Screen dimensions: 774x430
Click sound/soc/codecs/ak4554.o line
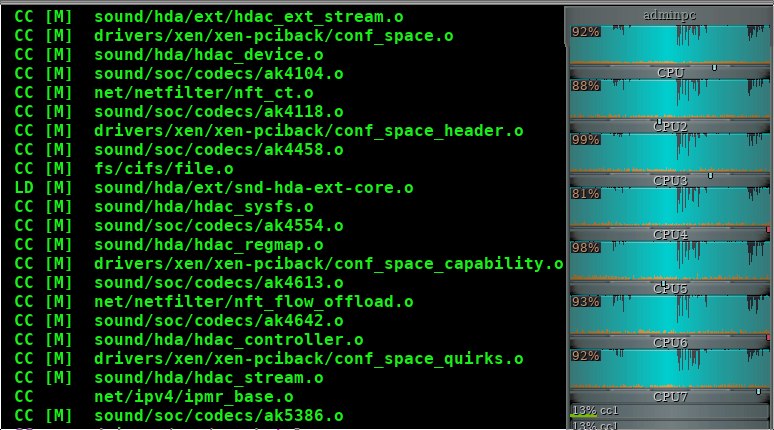pyautogui.click(x=179, y=226)
